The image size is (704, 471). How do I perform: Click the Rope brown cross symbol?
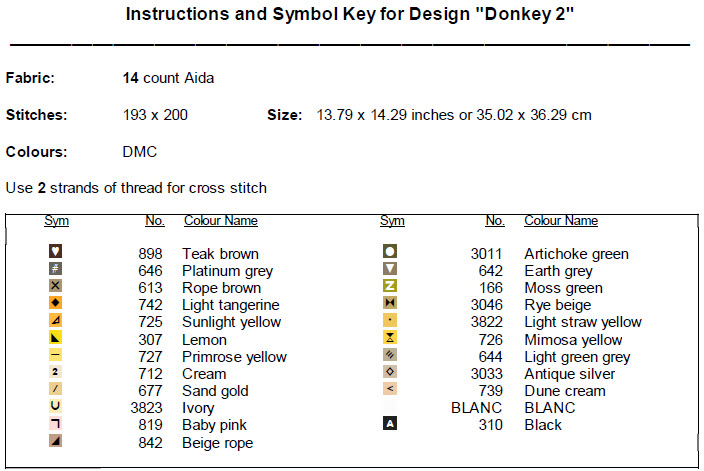pyautogui.click(x=56, y=286)
